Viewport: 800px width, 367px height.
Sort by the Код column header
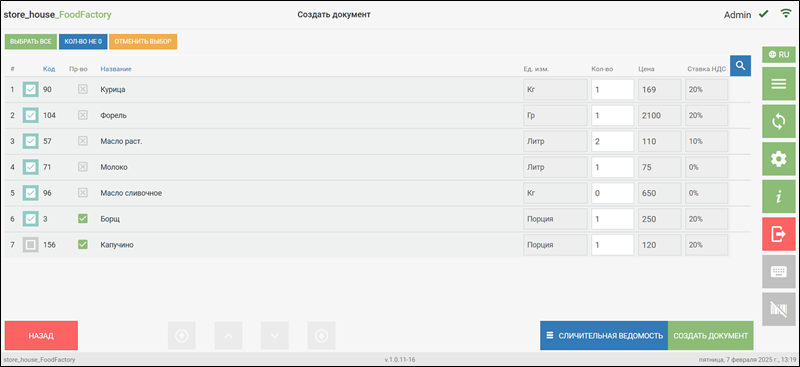[x=49, y=69]
